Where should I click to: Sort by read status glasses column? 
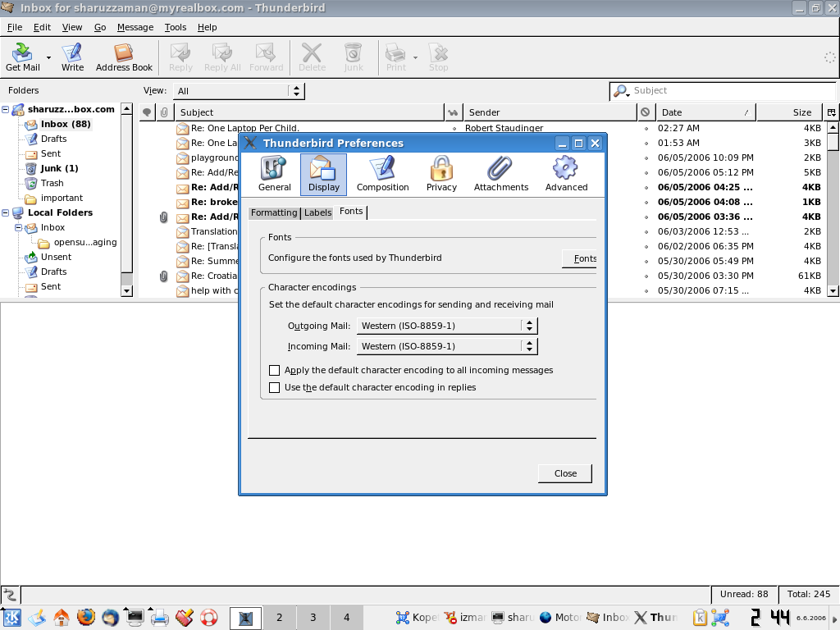(453, 112)
